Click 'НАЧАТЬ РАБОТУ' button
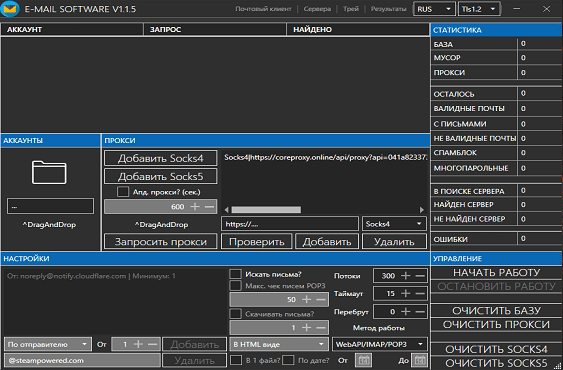The image size is (563, 370). point(496,273)
